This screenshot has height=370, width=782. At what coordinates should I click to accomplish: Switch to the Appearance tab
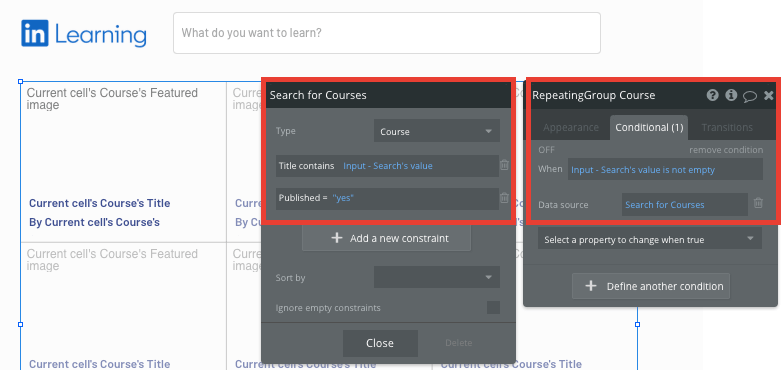click(x=571, y=128)
